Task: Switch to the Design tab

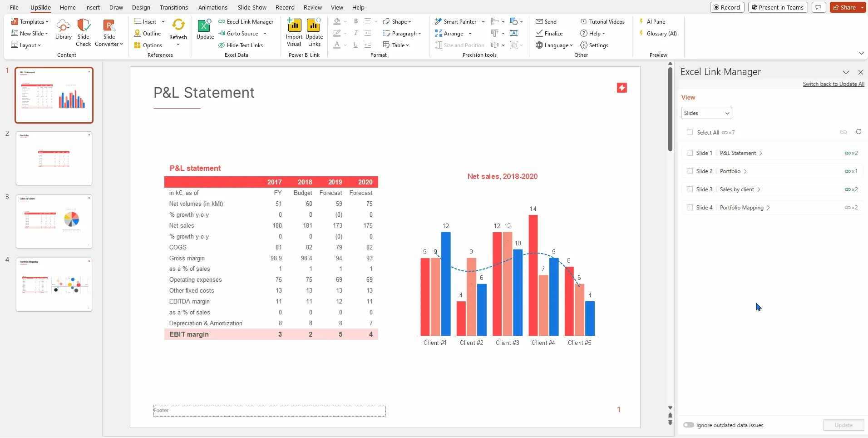Action: tap(141, 7)
